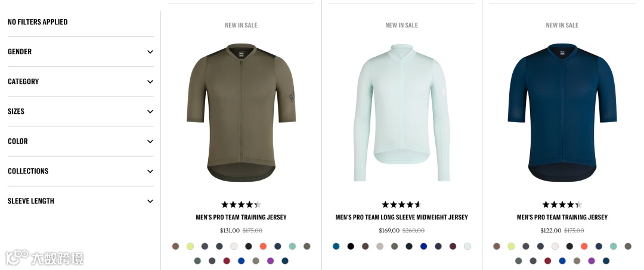Screen dimensions: 644x270
Task: Click the star rating of the long sleeve jersey
Action: pos(402,204)
